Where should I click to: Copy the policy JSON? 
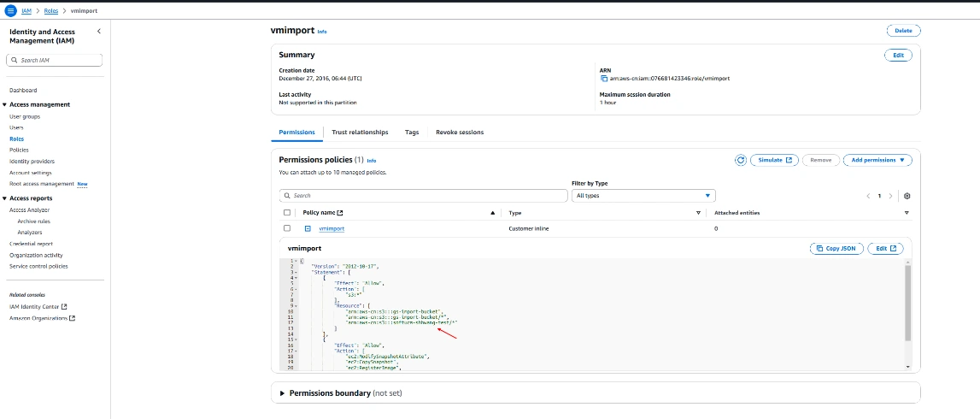coord(836,249)
